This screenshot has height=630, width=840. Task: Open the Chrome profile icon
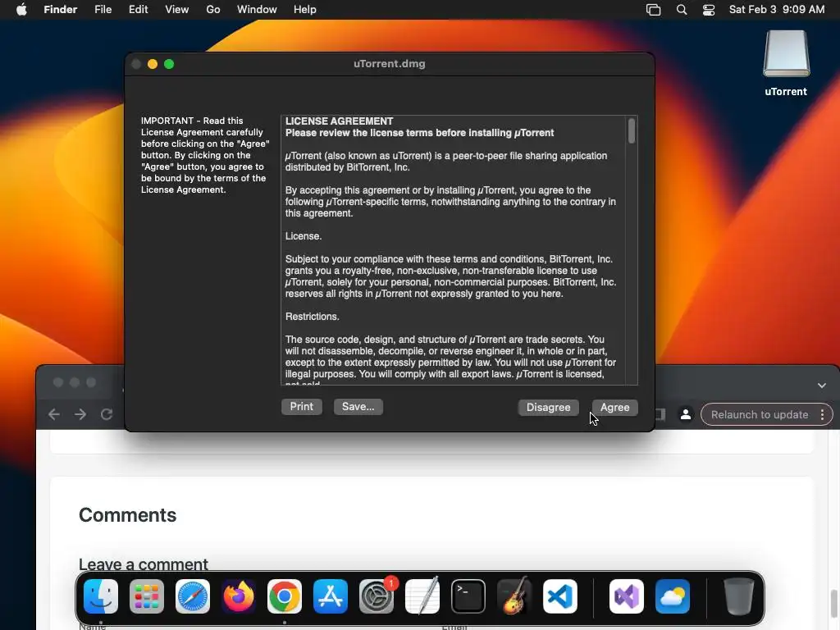tap(685, 414)
